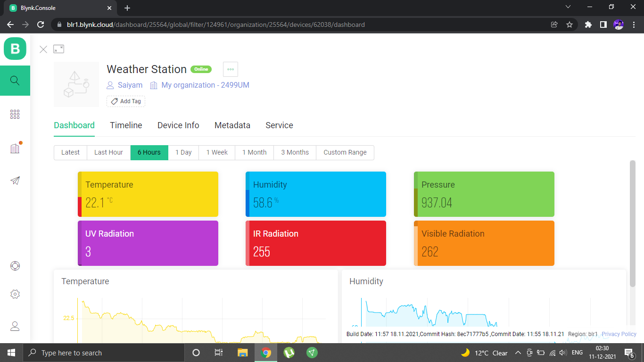
Task: Switch time range to Latest
Action: (70, 152)
